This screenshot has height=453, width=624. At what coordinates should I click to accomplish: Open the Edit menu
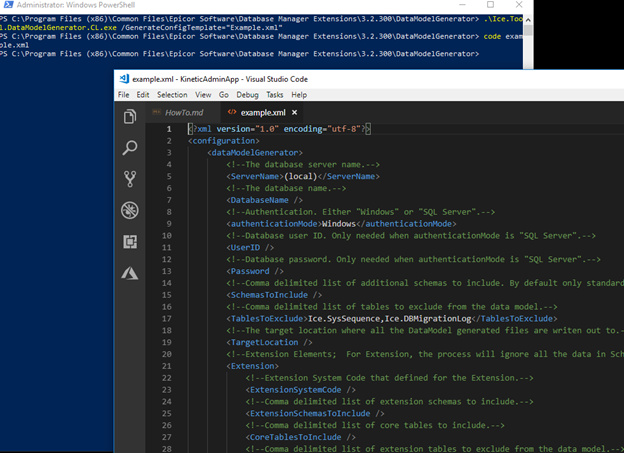point(143,95)
